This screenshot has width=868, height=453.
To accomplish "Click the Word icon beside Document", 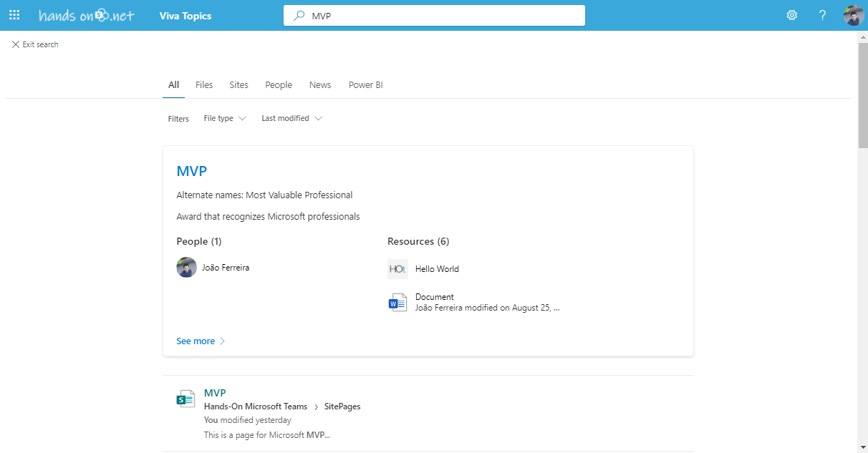I will [x=397, y=301].
